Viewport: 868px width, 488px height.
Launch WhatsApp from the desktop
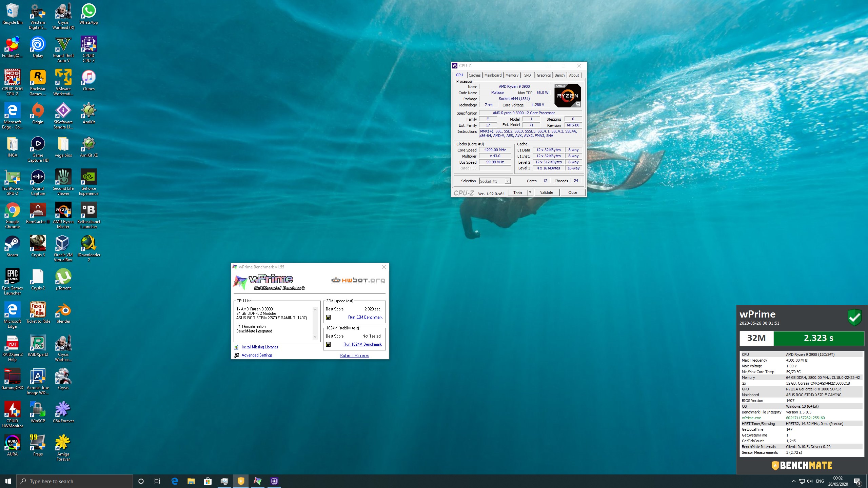point(88,14)
